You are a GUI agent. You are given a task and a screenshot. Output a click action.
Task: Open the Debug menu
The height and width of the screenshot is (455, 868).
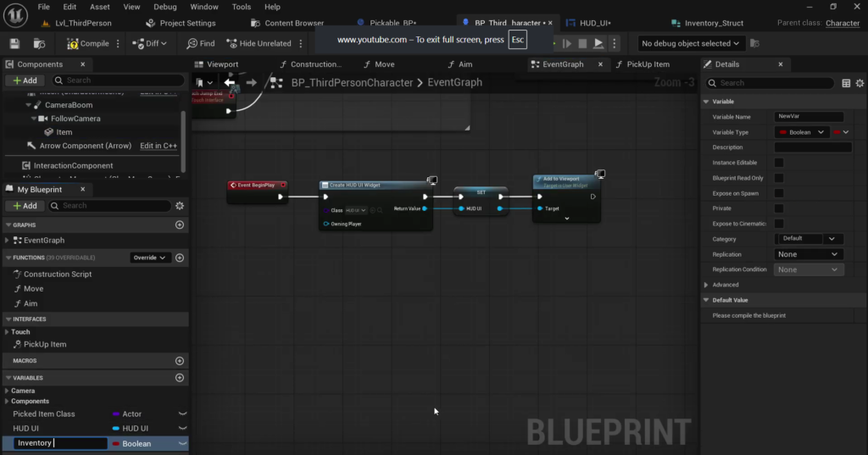point(165,7)
